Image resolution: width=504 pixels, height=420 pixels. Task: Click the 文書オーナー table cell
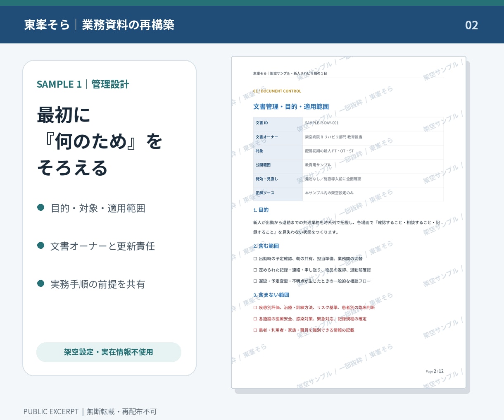278,137
